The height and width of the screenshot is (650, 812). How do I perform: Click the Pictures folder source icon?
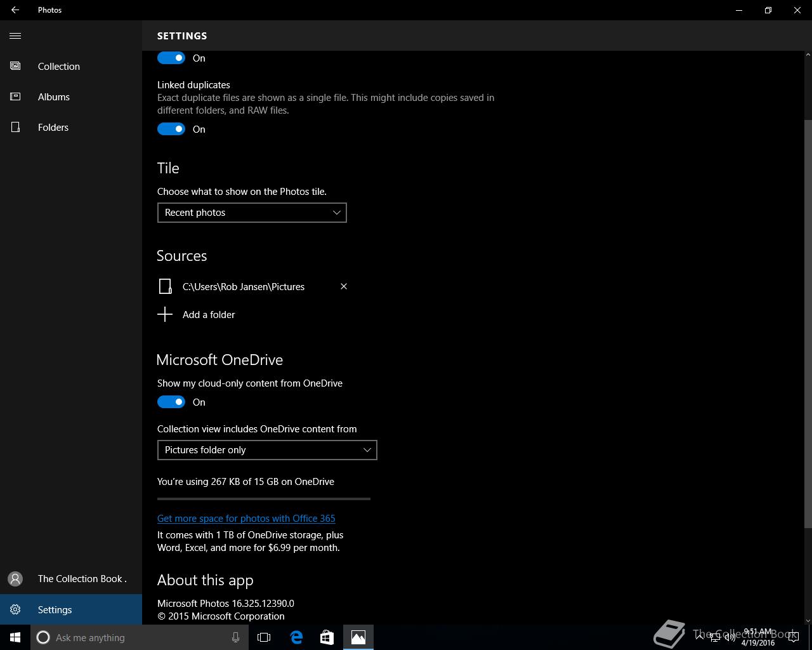pyautogui.click(x=165, y=286)
